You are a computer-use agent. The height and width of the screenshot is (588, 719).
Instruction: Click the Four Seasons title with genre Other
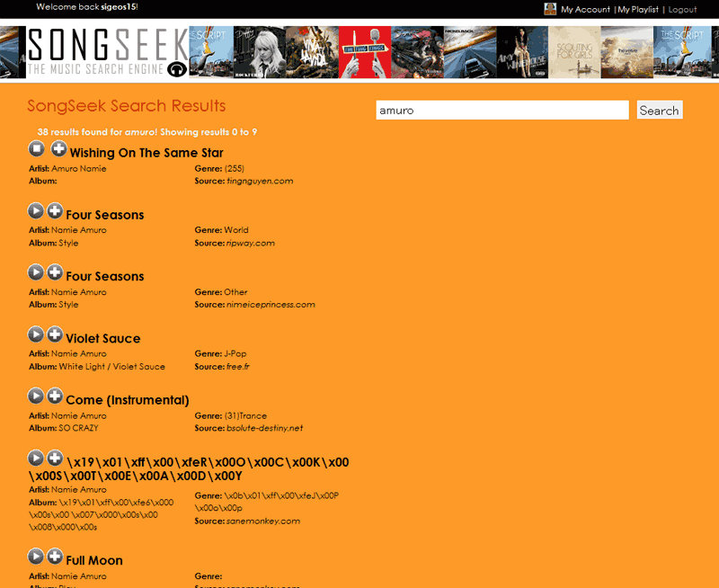tap(105, 276)
